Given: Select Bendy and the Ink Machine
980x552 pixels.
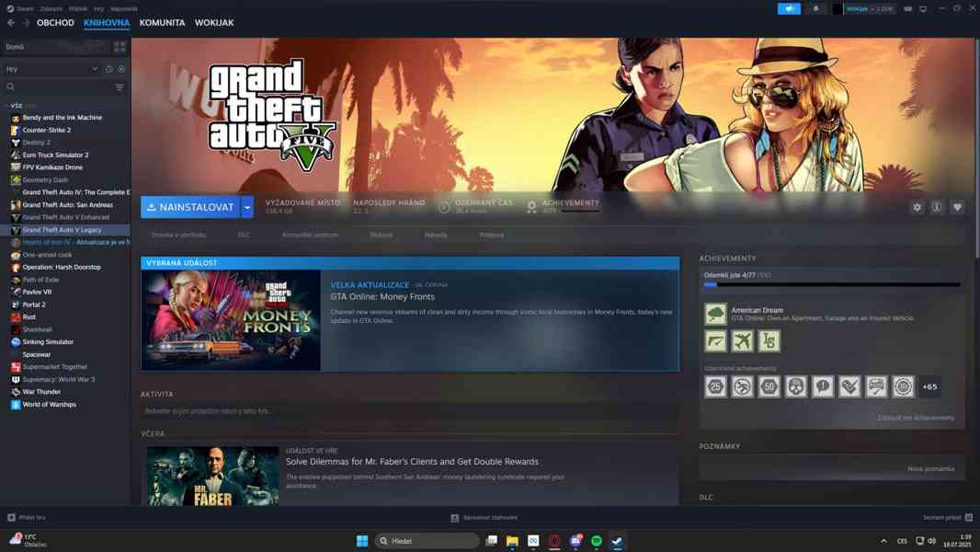Looking at the screenshot, I should click(63, 118).
